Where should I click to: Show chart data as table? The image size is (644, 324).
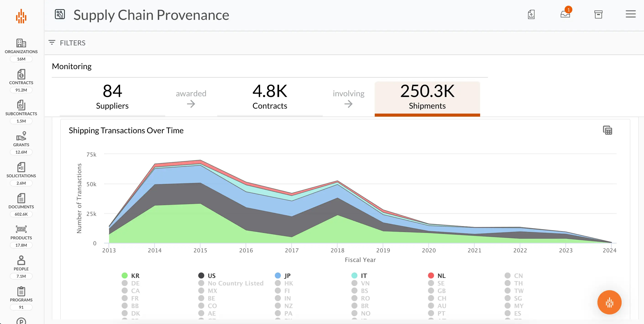[607, 130]
